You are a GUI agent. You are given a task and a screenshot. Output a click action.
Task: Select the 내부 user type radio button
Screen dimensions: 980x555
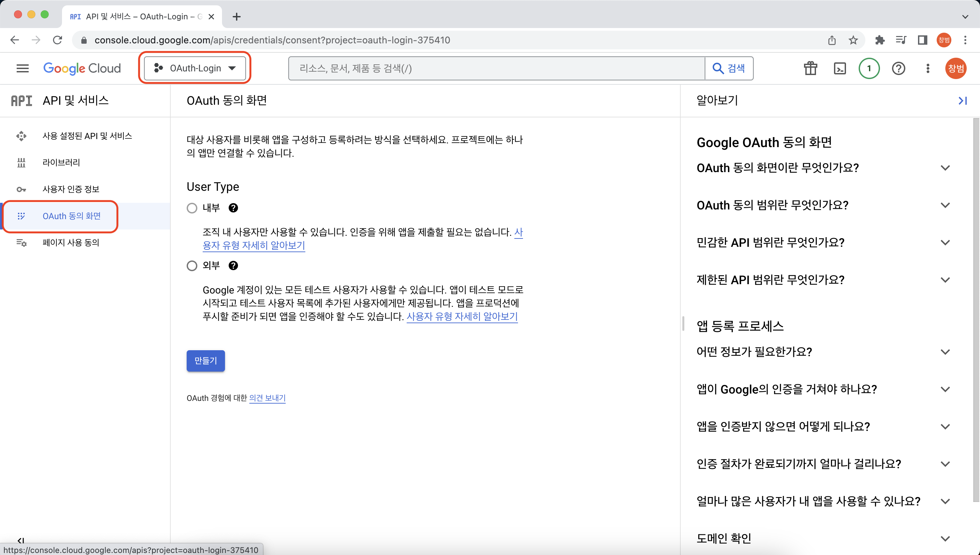tap(192, 208)
